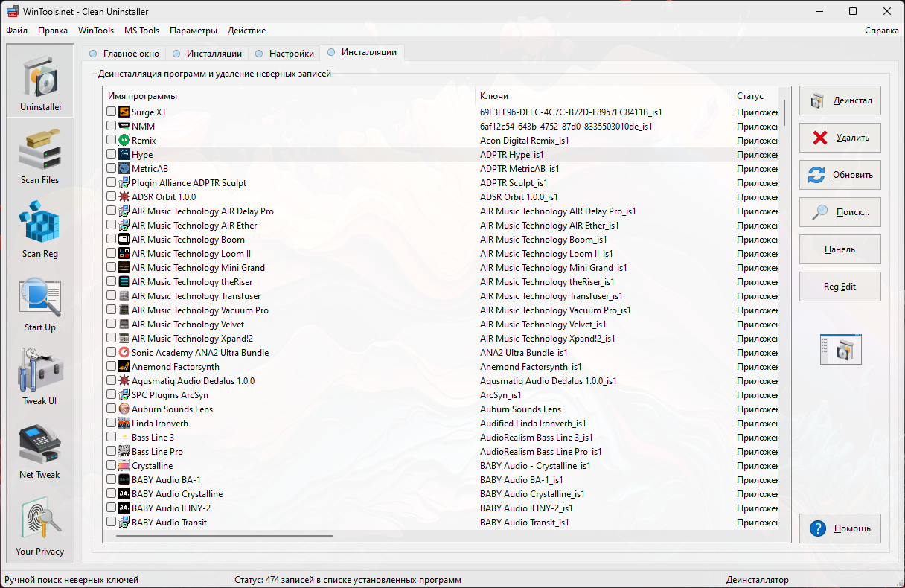Viewport: 905px width, 588px height.
Task: Open the Uninstaller tool in sidebar
Action: [x=40, y=81]
